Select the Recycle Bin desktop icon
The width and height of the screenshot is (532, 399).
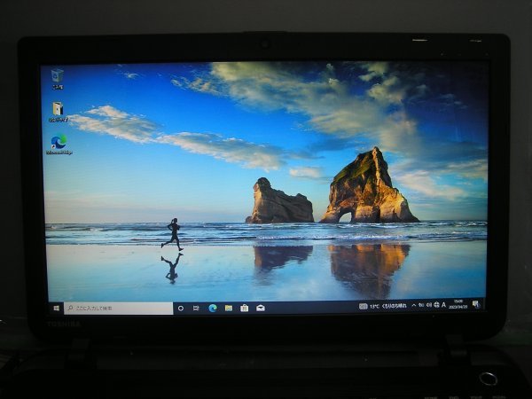coord(58,79)
